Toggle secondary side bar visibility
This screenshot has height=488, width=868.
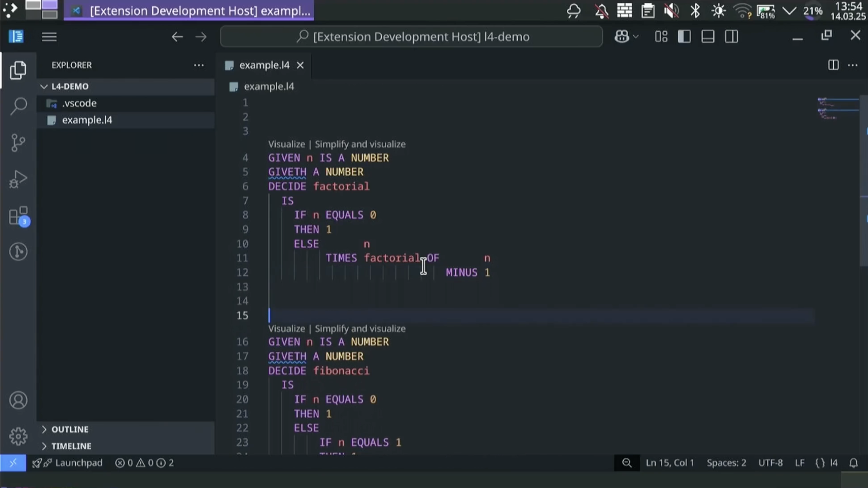pos(731,37)
